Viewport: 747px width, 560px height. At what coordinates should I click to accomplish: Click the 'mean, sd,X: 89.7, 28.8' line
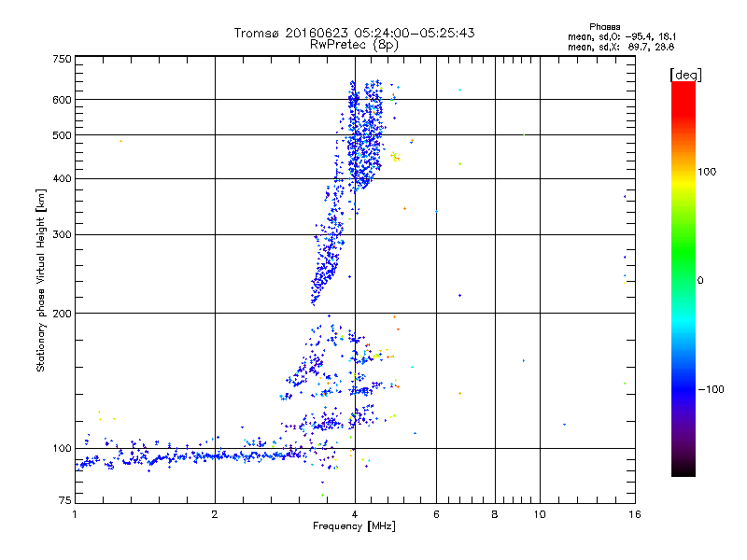click(621, 47)
